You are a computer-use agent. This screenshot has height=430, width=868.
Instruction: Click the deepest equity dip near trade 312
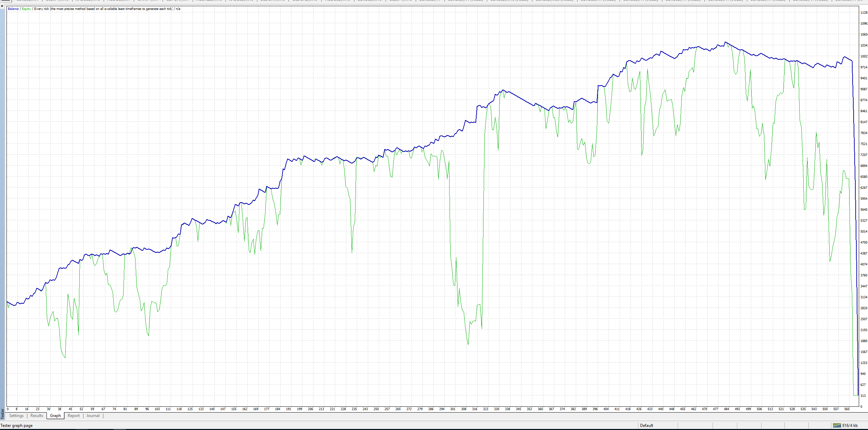(468, 344)
